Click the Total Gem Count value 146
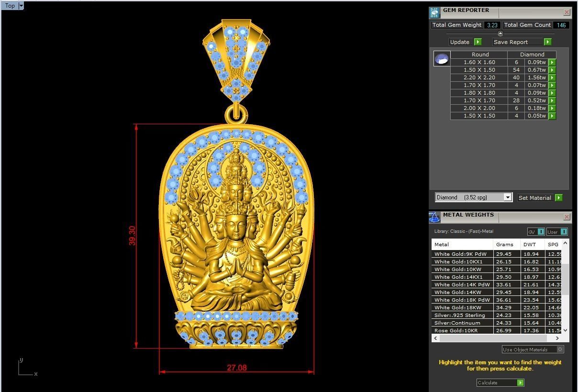 point(561,25)
